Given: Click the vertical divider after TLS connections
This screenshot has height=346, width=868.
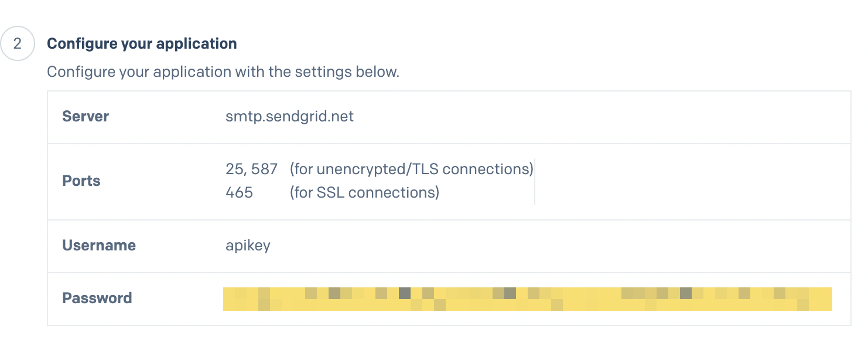Looking at the screenshot, I should coord(535,181).
